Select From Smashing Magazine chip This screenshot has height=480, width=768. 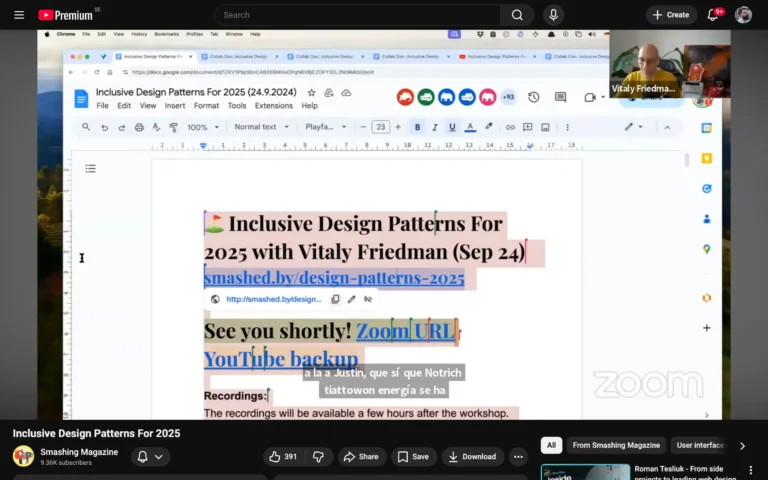[x=616, y=445]
